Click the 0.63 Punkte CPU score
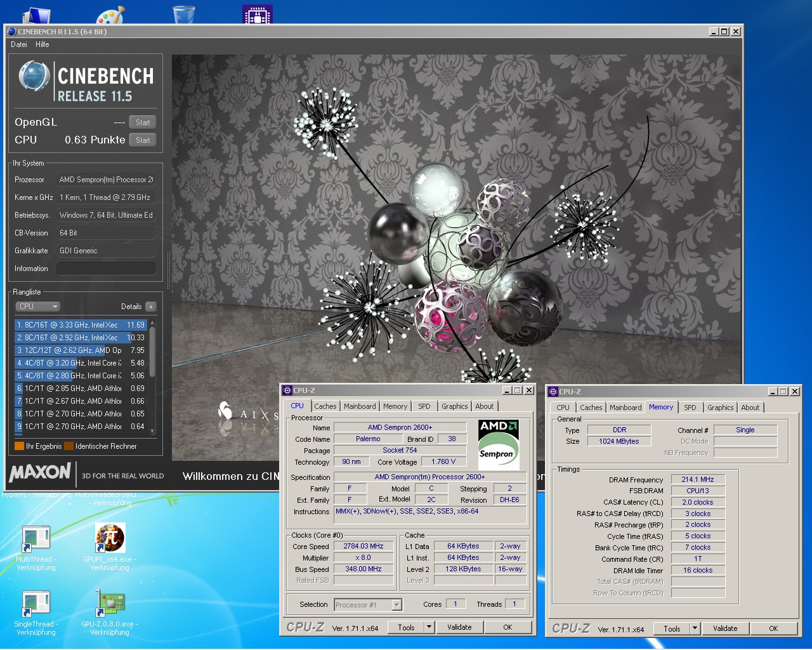This screenshot has width=812, height=650. (x=95, y=140)
